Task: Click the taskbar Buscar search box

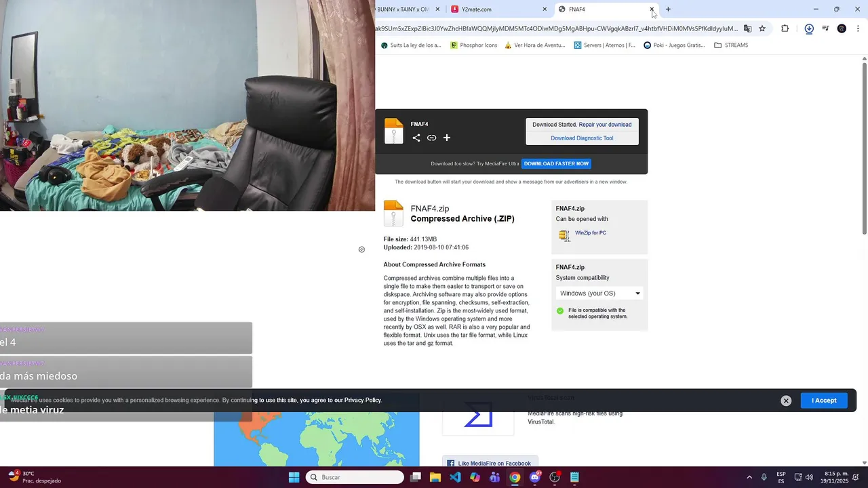Action: [x=355, y=477]
